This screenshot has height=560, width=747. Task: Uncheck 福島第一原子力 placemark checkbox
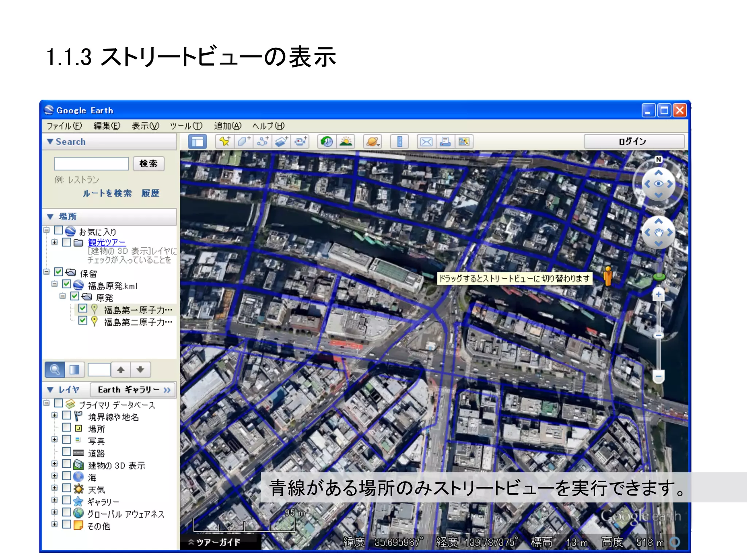[83, 308]
